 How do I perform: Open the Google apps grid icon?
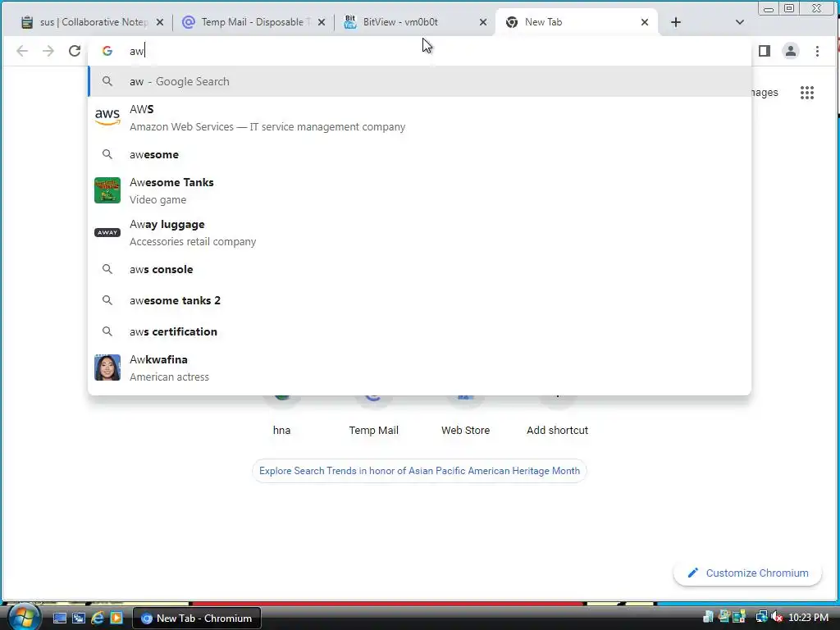[x=807, y=93]
